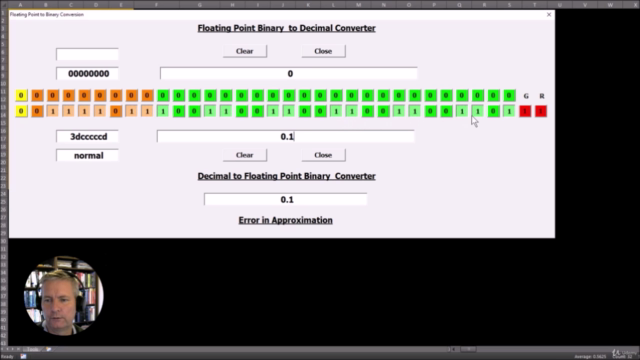Image resolution: width=640 pixels, height=360 pixels.
Task: Click the empty field above 00000000
Action: [87, 54]
